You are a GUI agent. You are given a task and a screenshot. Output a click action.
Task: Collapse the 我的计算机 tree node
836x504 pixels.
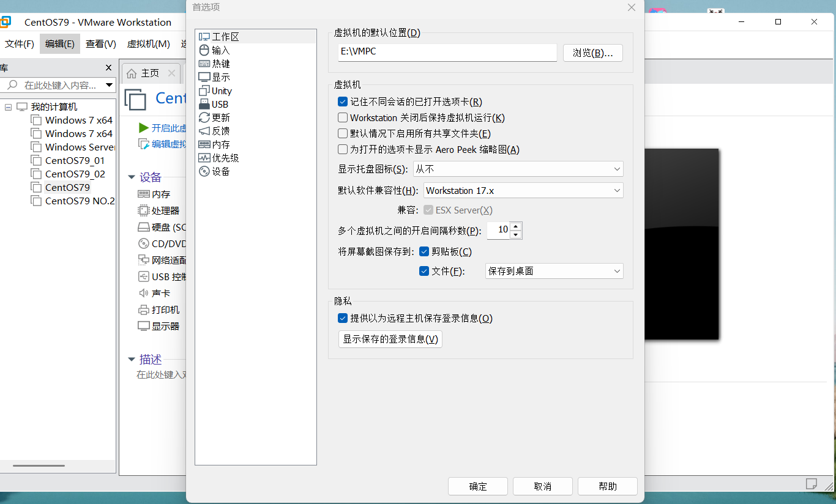(9, 107)
